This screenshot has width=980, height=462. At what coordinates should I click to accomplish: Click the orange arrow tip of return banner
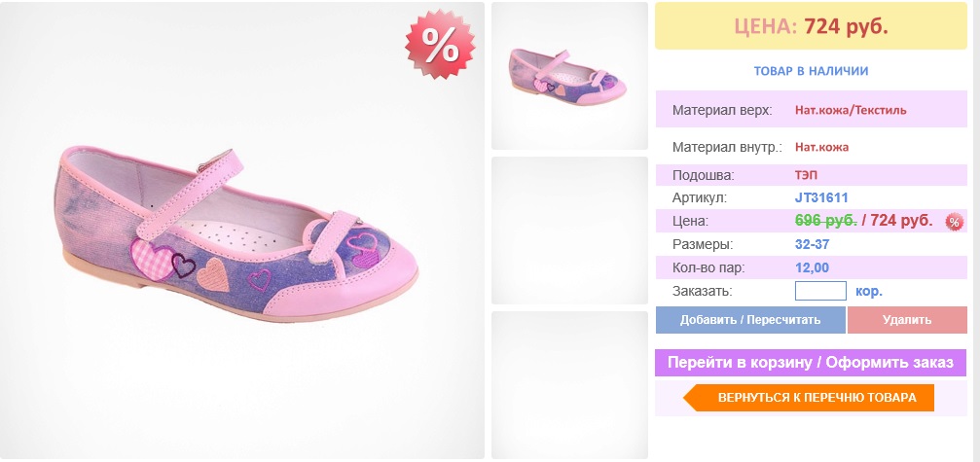[690, 398]
